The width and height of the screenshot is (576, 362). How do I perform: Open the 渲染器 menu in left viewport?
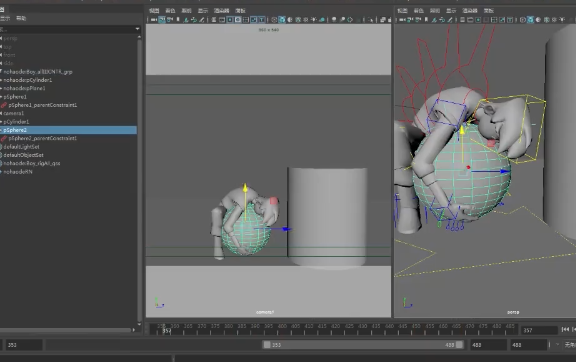[x=222, y=11]
